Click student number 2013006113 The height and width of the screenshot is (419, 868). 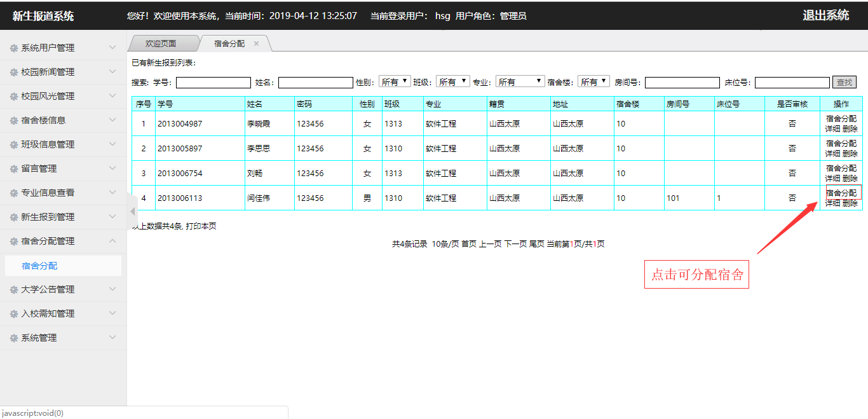point(180,198)
